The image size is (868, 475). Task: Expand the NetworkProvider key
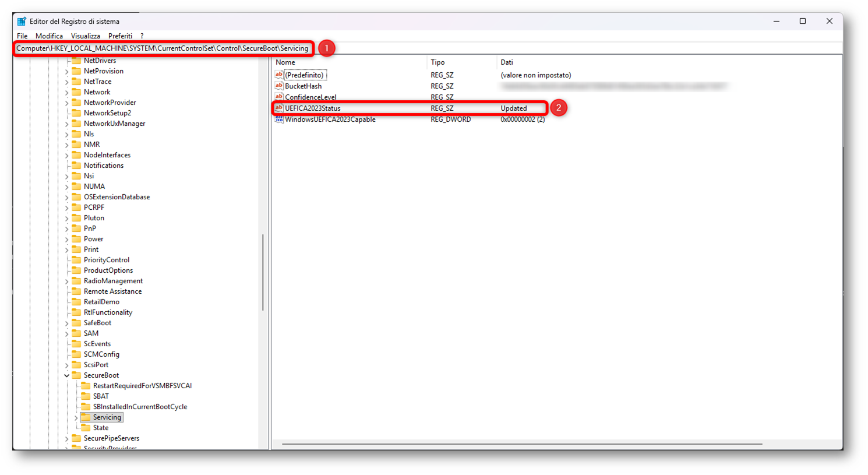click(67, 103)
